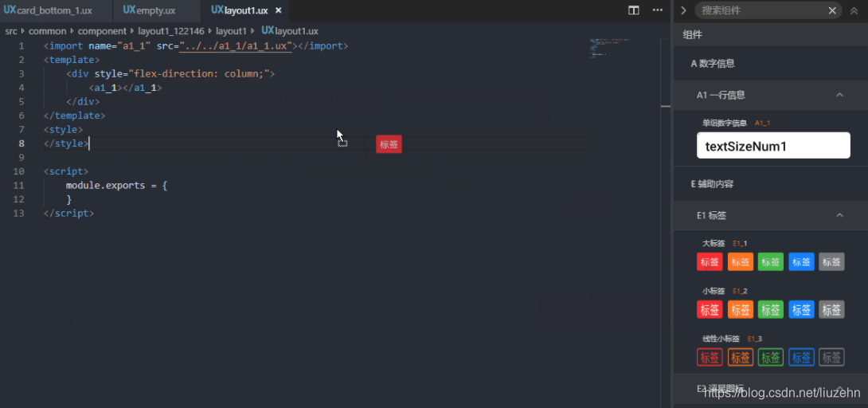The width and height of the screenshot is (868, 408).
Task: Pick the gray outlined 线性小标签 tag
Action: (831, 357)
